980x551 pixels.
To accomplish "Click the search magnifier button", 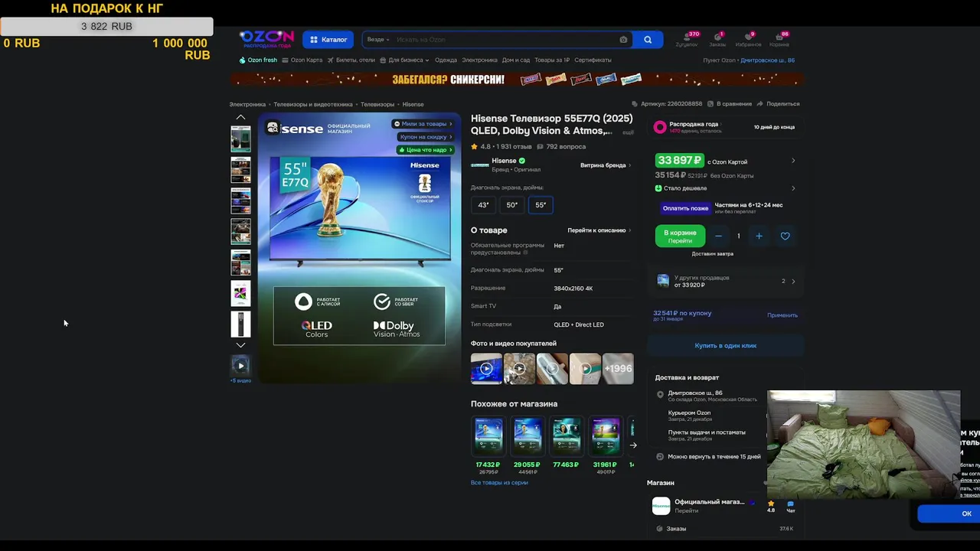I will click(648, 40).
